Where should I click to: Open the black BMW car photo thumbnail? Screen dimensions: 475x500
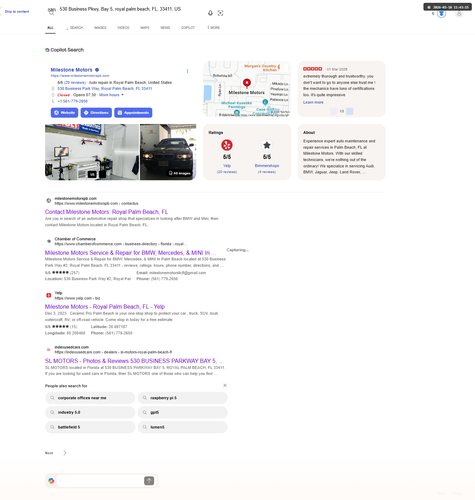coord(168,152)
